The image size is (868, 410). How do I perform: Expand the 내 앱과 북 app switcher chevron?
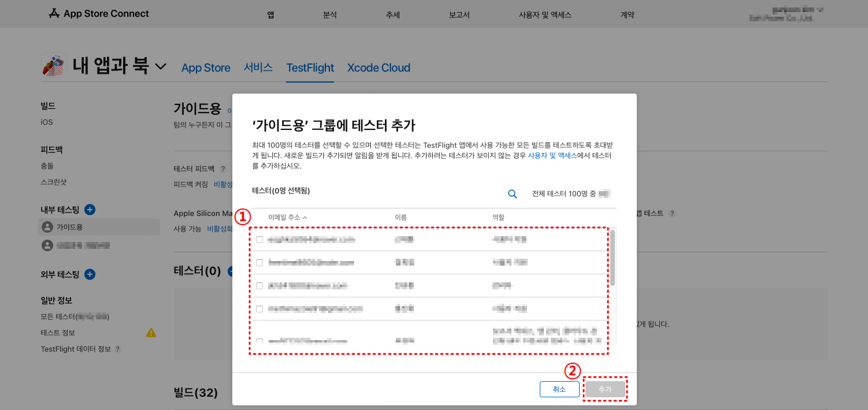161,66
